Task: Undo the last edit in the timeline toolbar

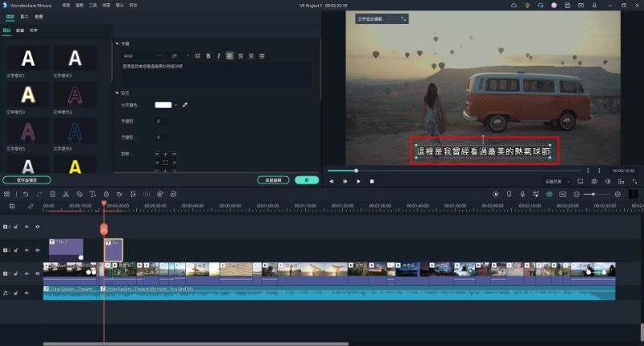Action: point(26,194)
